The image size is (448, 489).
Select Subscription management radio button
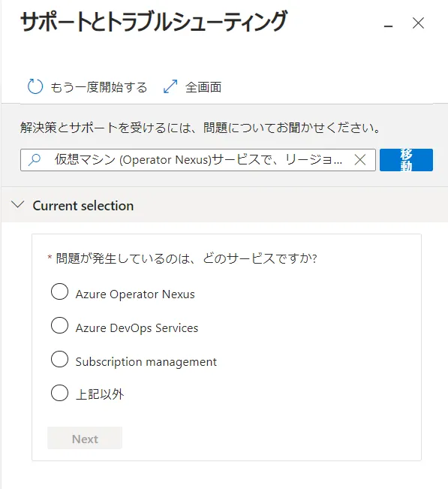coord(59,359)
